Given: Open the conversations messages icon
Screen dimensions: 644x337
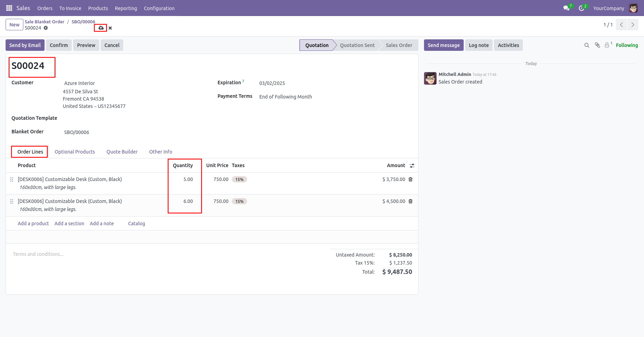Looking at the screenshot, I should [566, 8].
